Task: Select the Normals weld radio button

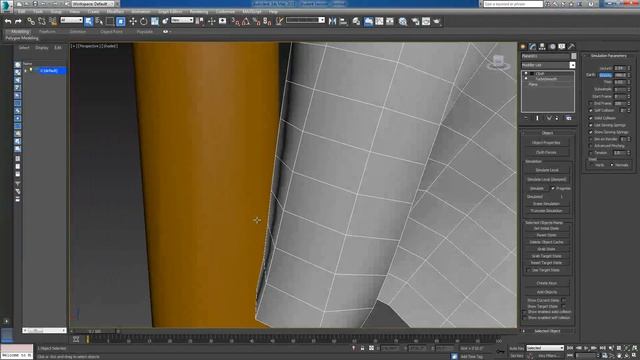Action: point(611,165)
